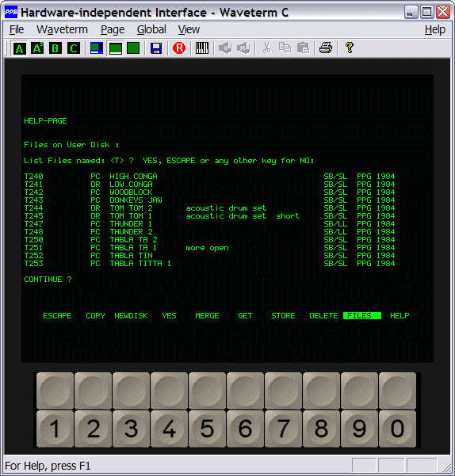The image size is (455, 476).
Task: Toggle the green screen with keys view icon
Action: (x=115, y=48)
